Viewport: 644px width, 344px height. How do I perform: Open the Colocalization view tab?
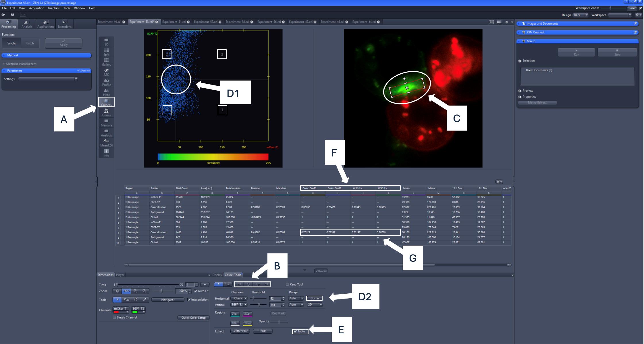(106, 102)
